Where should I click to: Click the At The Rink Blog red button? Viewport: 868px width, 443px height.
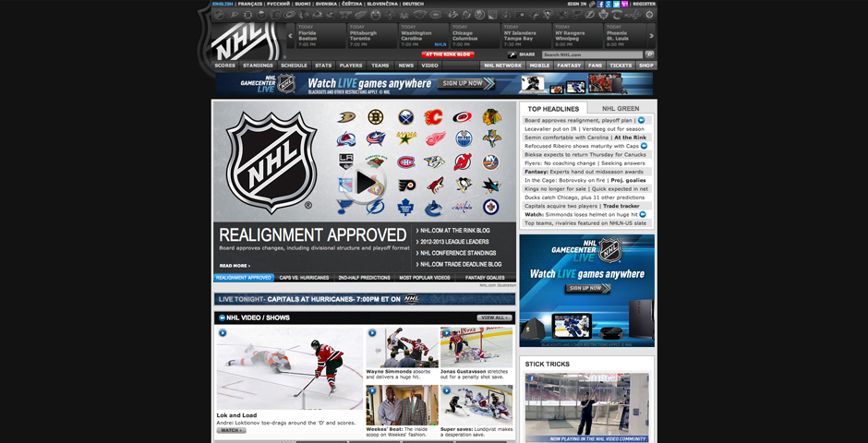coord(448,54)
